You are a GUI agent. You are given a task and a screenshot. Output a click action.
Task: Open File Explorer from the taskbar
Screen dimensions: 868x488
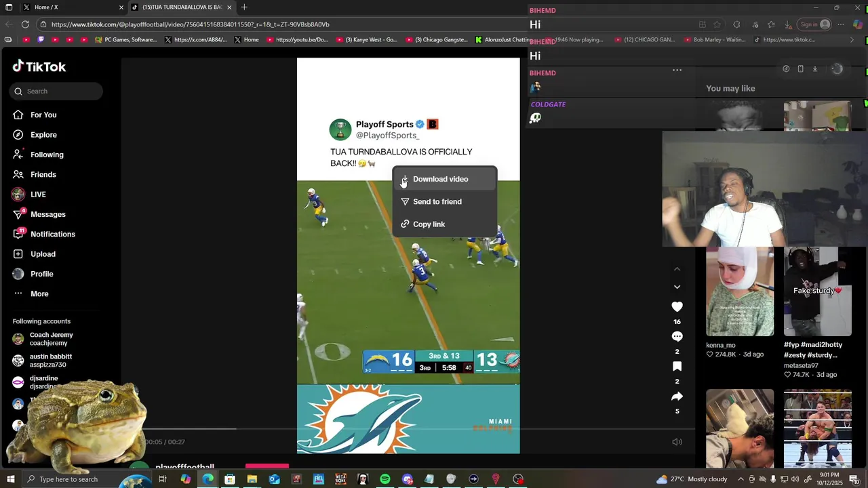pos(252,479)
